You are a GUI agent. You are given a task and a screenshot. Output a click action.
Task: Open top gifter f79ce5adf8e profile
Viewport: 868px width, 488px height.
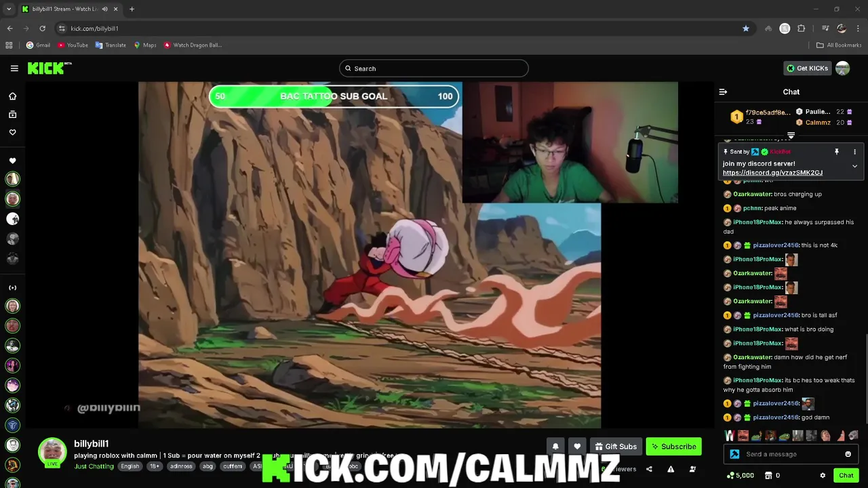(767, 113)
